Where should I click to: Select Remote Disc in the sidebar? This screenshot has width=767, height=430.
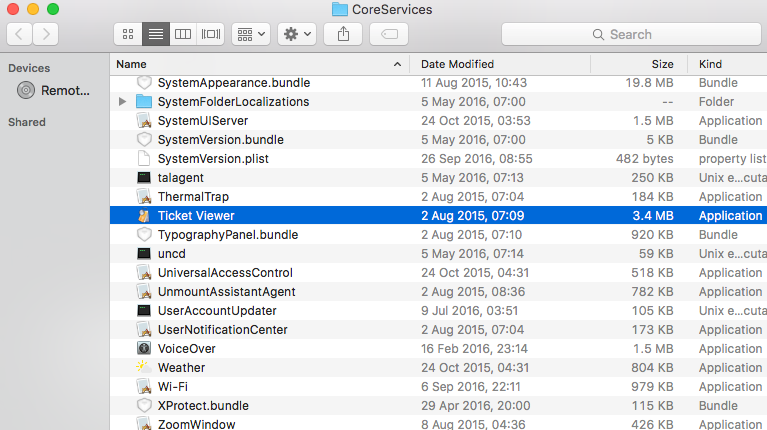(x=55, y=90)
